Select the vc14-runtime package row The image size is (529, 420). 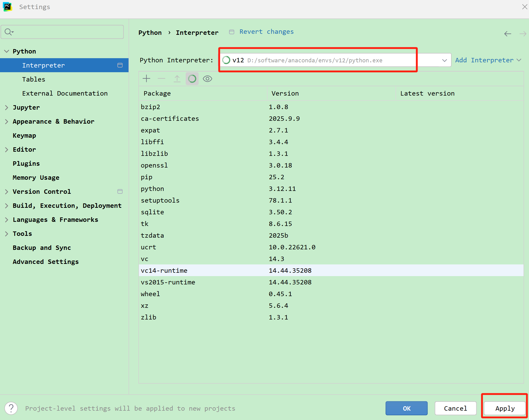point(164,270)
